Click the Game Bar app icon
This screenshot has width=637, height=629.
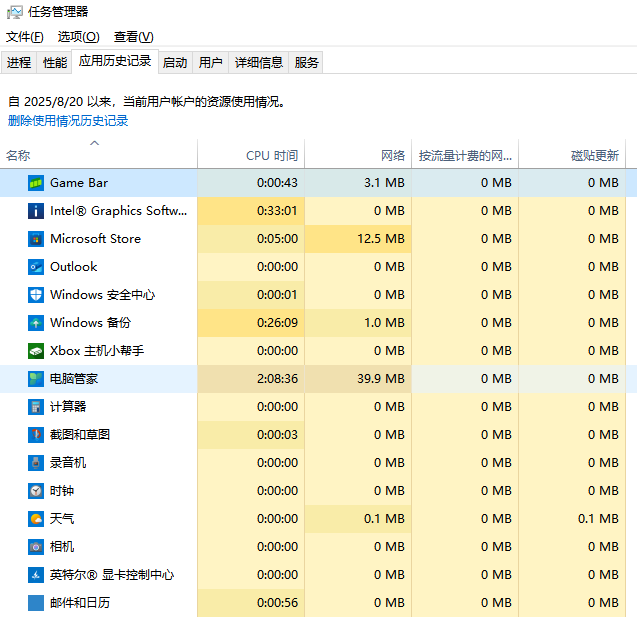(36, 183)
